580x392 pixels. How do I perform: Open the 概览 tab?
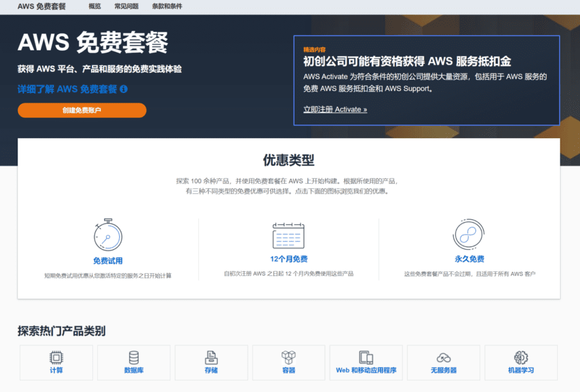[95, 7]
